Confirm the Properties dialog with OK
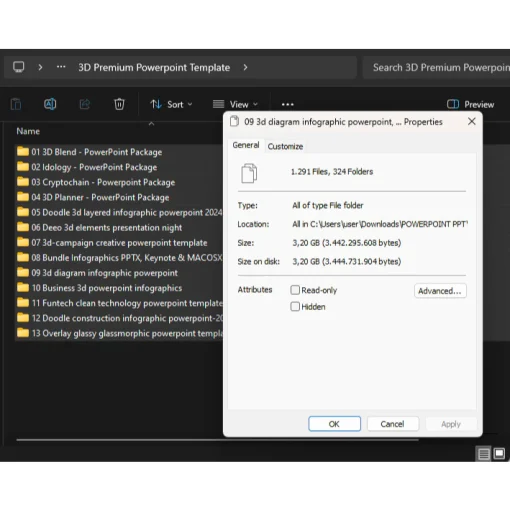The width and height of the screenshot is (510, 510). point(334,424)
